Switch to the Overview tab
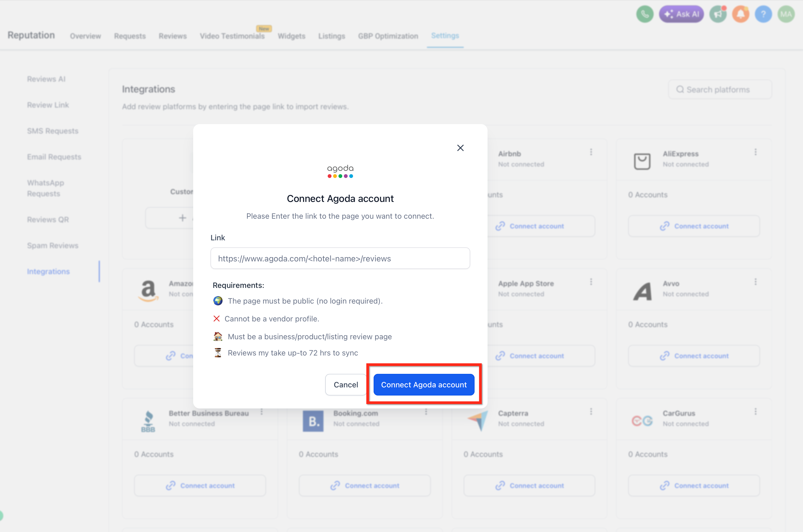Image resolution: width=803 pixels, height=532 pixels. [x=85, y=36]
